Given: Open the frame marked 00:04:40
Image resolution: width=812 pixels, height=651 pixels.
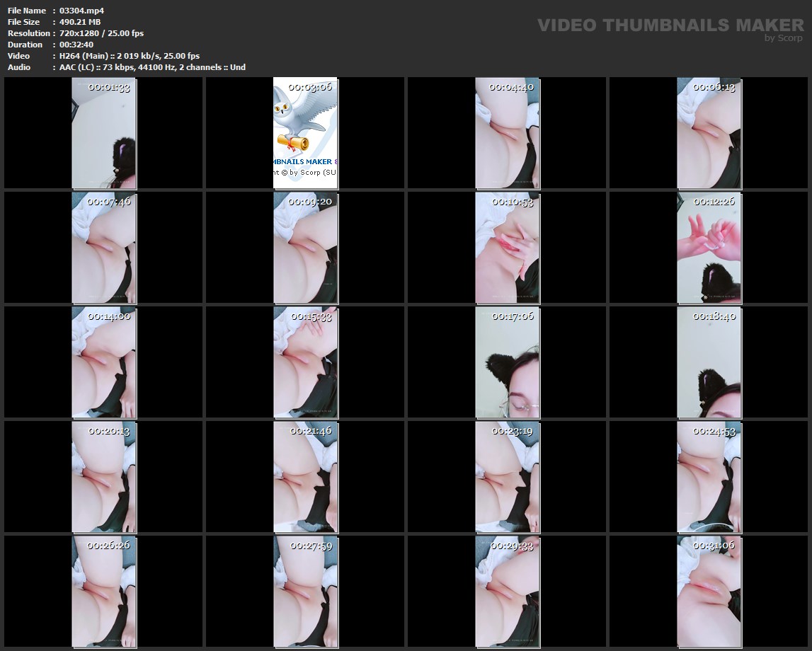Looking at the screenshot, I should [x=507, y=133].
